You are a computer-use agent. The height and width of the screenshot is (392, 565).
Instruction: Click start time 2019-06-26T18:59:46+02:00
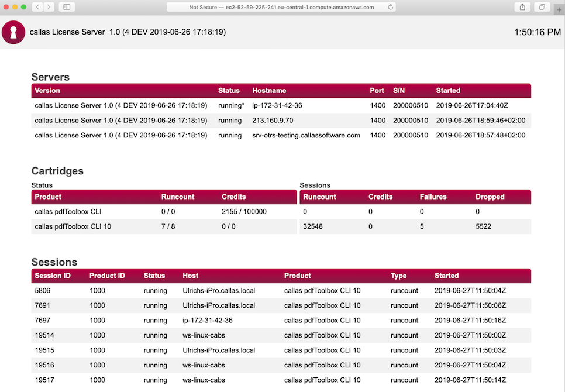click(x=481, y=121)
